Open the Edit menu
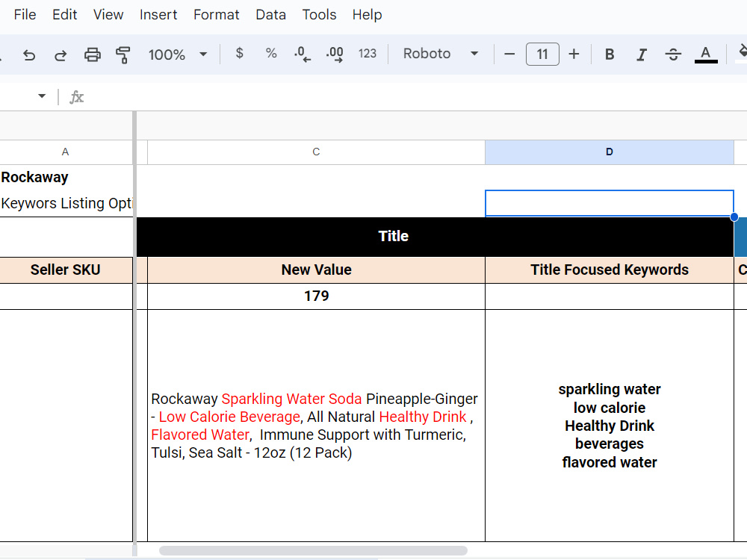The height and width of the screenshot is (560, 747). [x=65, y=15]
